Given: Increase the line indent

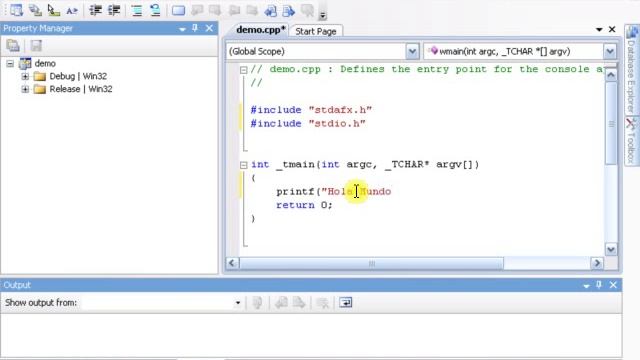Looking at the screenshot, I should [x=114, y=10].
